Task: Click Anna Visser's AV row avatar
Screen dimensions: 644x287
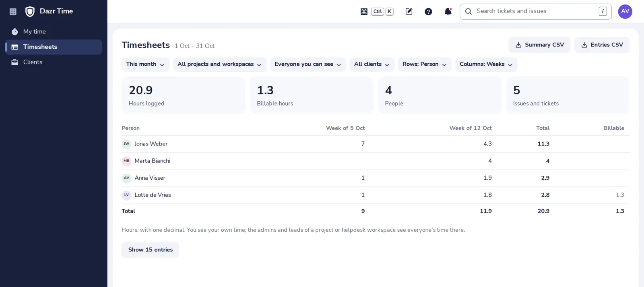Action: pyautogui.click(x=126, y=178)
